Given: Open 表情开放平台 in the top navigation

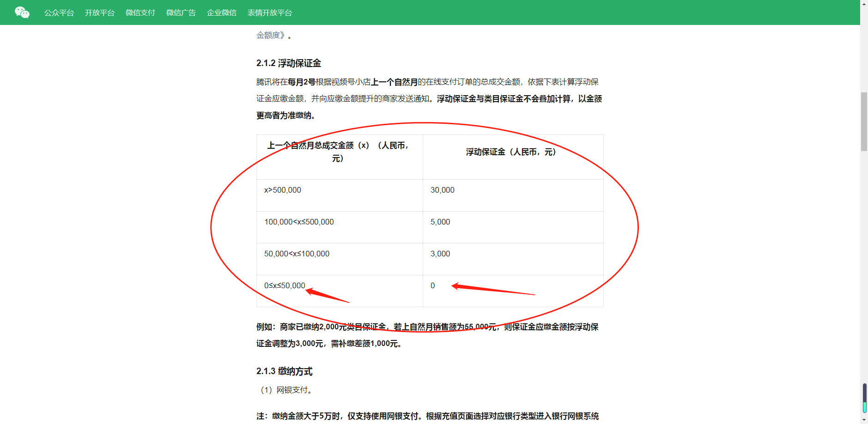Looking at the screenshot, I should point(270,13).
